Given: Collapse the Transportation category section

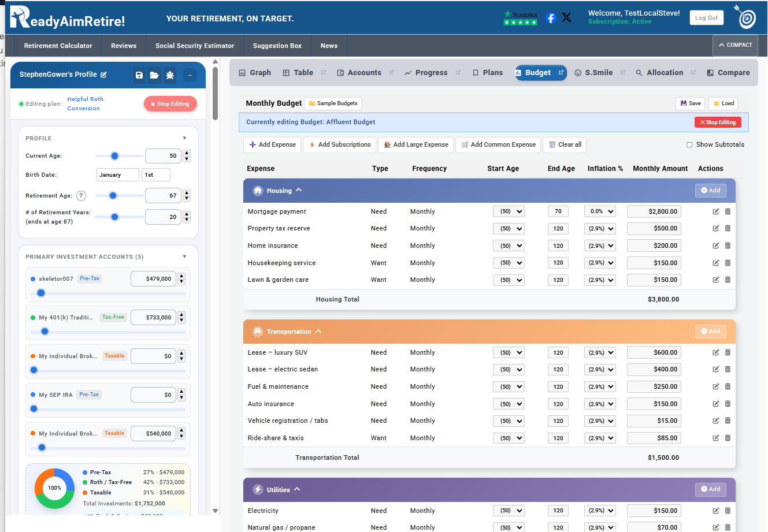Looking at the screenshot, I should (318, 332).
